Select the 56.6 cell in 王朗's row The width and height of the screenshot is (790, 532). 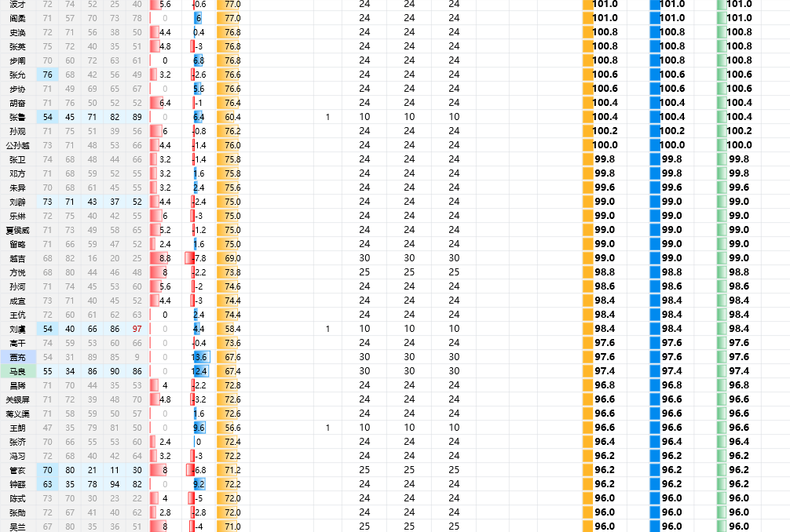coord(233,428)
